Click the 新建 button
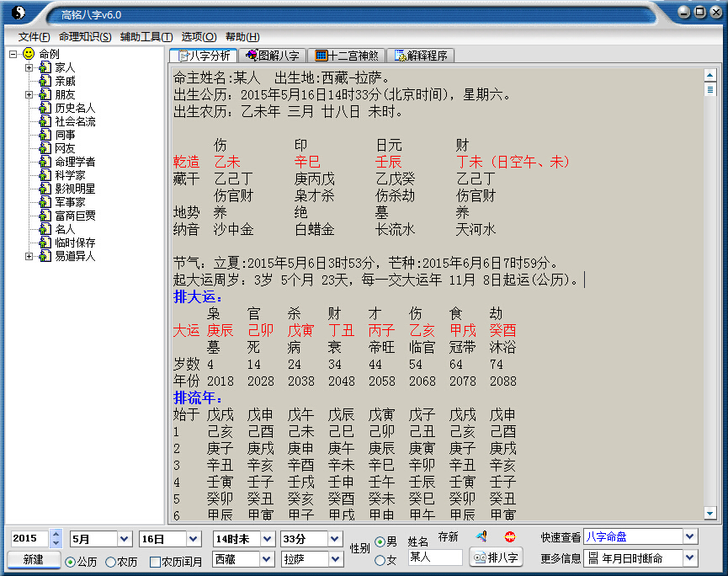The image size is (728, 576). 34,560
